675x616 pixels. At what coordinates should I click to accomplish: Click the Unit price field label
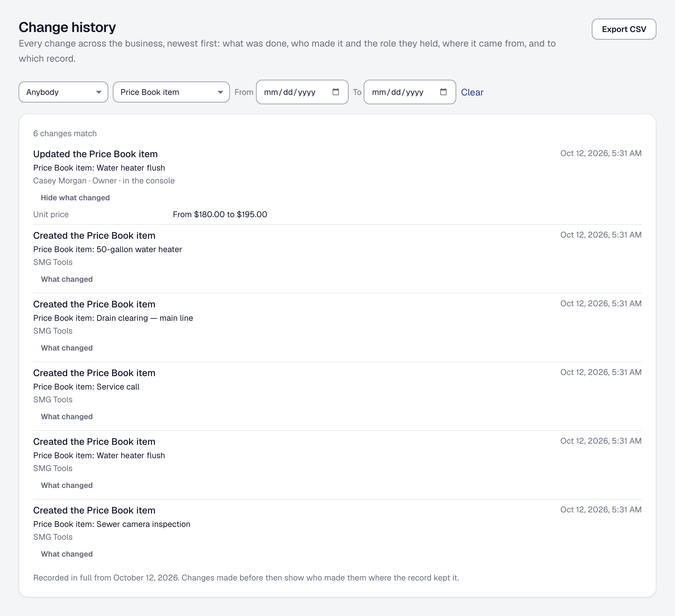51,214
